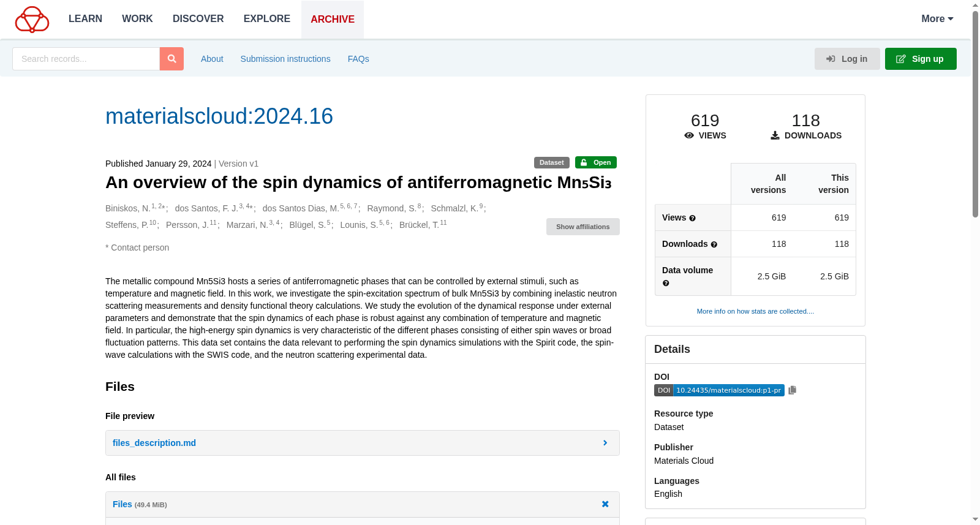The width and height of the screenshot is (980, 525).
Task: Open 'More info on how stats are collected' link
Action: pyautogui.click(x=755, y=311)
